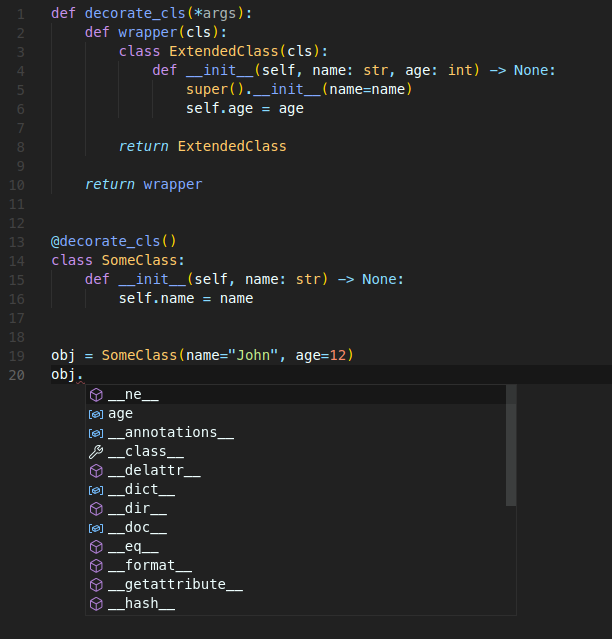The width and height of the screenshot is (612, 639).
Task: Click the wrapper function name on line 2
Action: click(147, 33)
